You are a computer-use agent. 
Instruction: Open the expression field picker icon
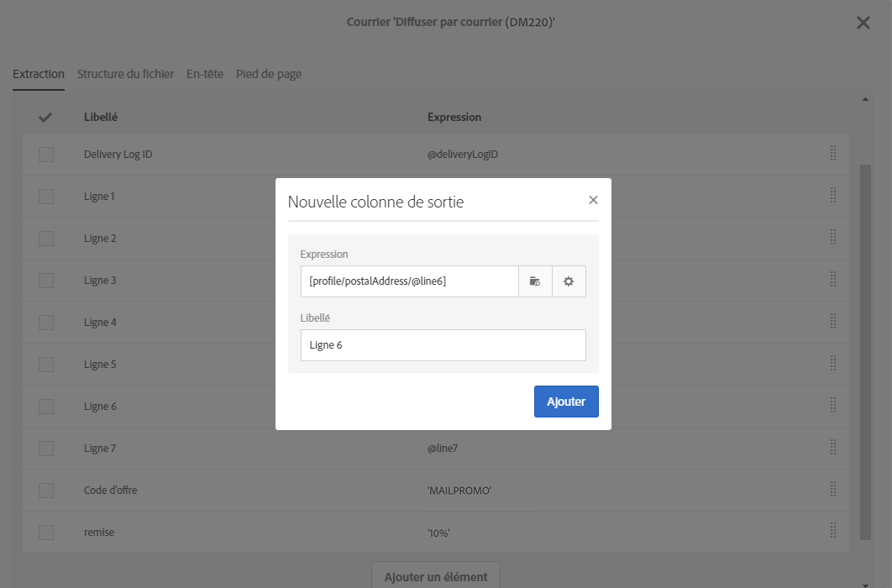click(x=535, y=281)
